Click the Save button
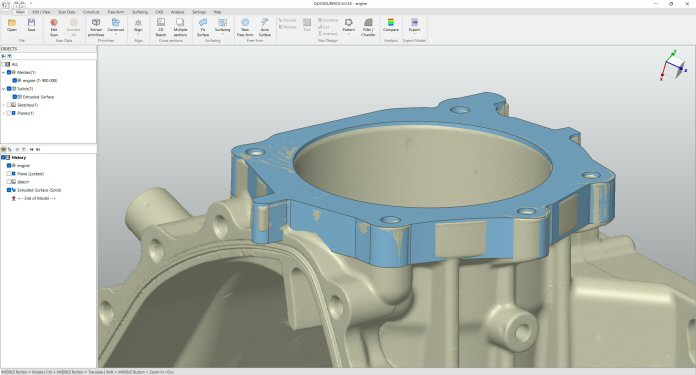 31,25
